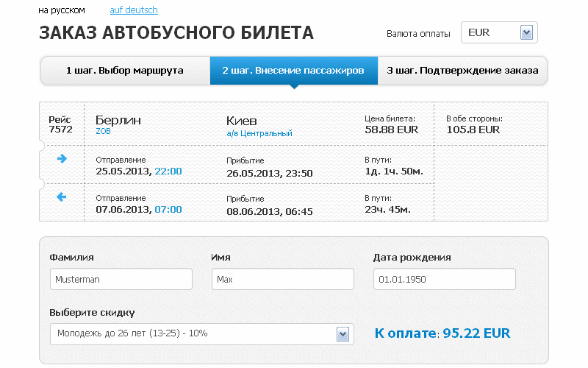Choose the на русском language option
The height and width of the screenshot is (368, 588).
pyautogui.click(x=62, y=10)
